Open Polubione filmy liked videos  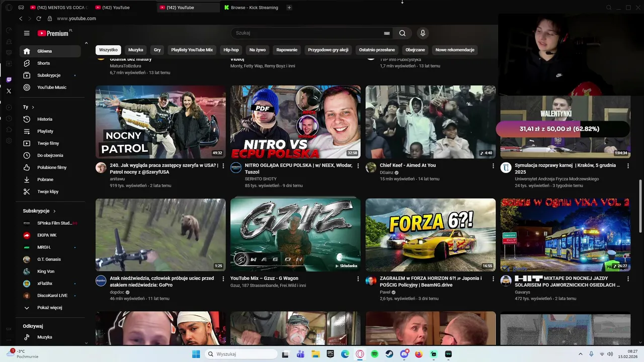pos(50,167)
